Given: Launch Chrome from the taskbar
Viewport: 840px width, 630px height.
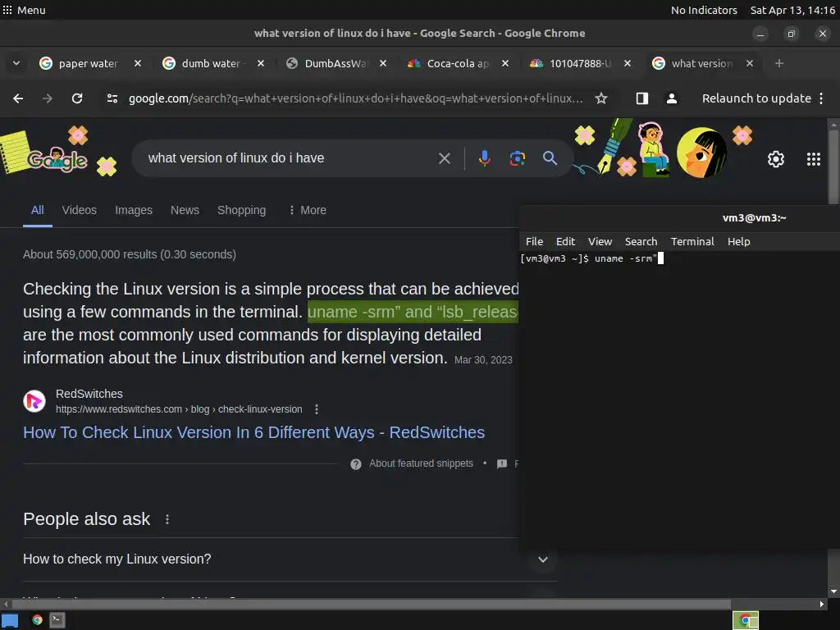Looking at the screenshot, I should pyautogui.click(x=37, y=620).
